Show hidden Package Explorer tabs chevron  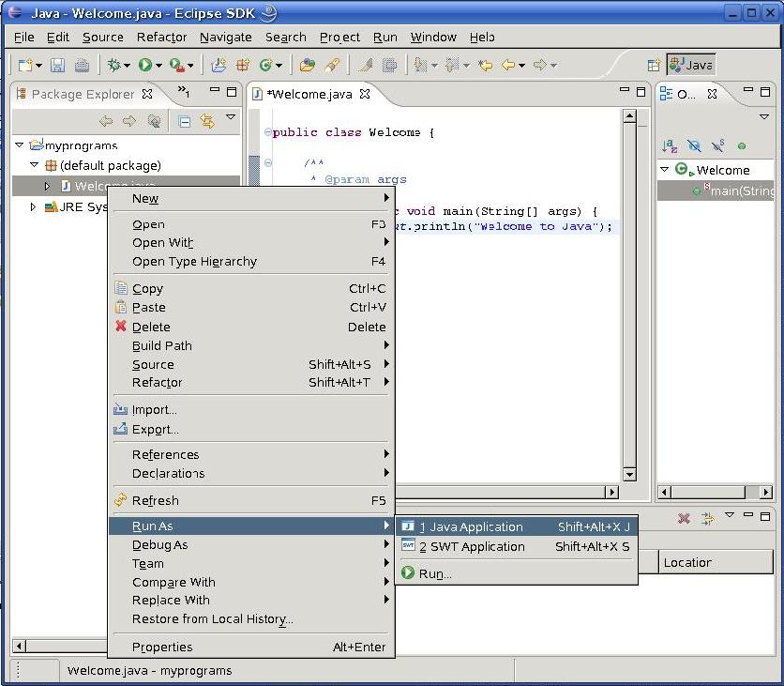[x=184, y=91]
